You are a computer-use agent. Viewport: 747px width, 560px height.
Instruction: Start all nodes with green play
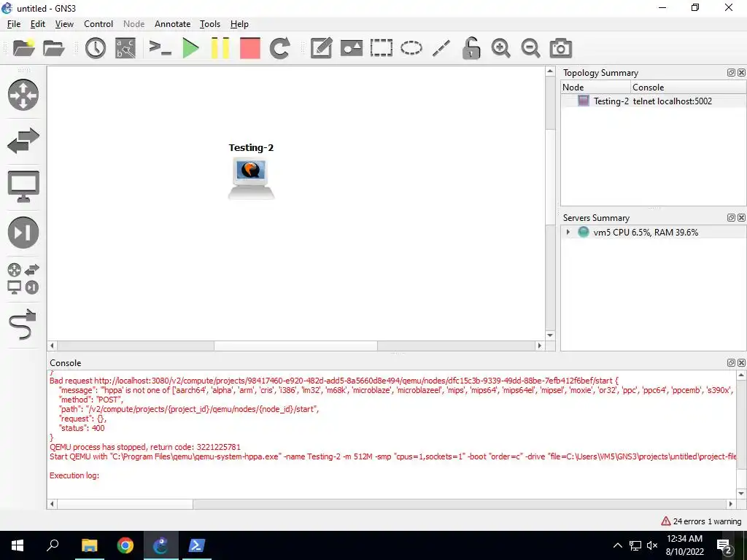coord(190,48)
